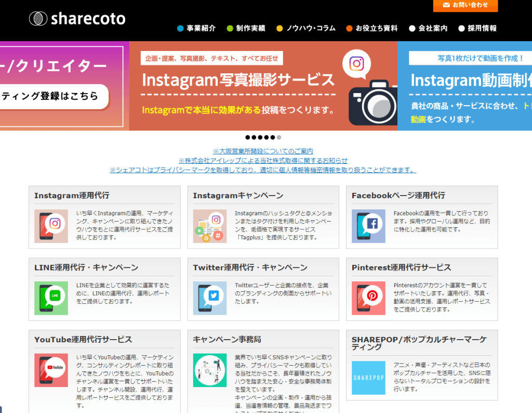
Task: Click the Instagramキャンペーン heading
Action: pos(238,196)
